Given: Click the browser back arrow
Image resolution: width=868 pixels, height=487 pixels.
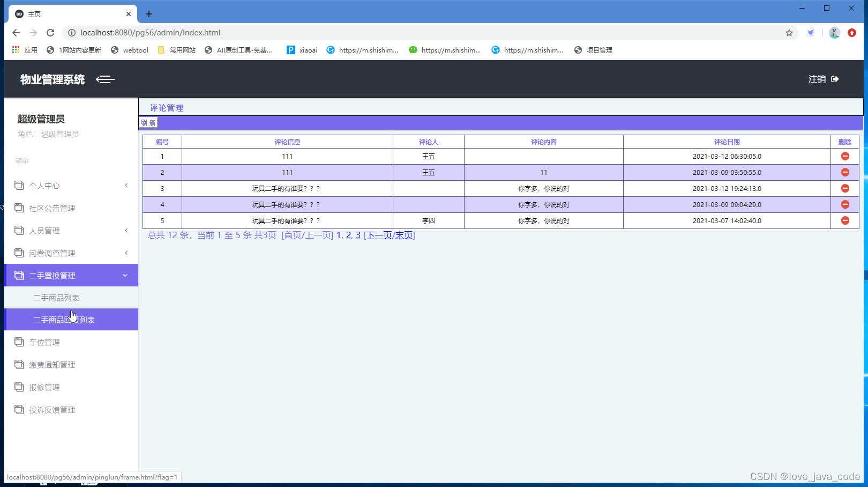Looking at the screenshot, I should 16,33.
